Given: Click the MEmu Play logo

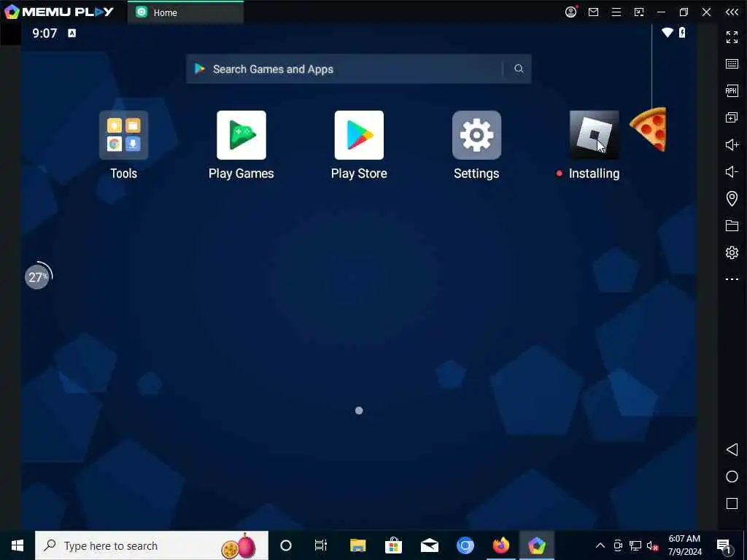Looking at the screenshot, I should point(58,12).
